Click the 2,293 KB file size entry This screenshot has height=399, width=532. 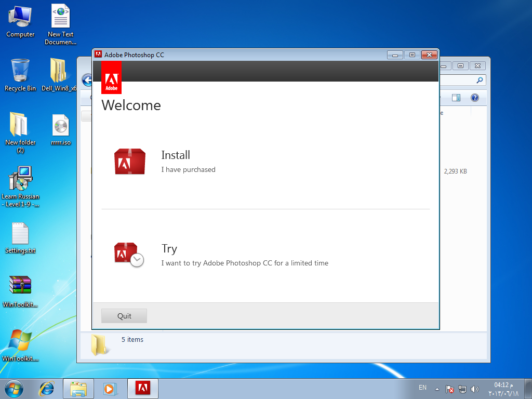(455, 171)
